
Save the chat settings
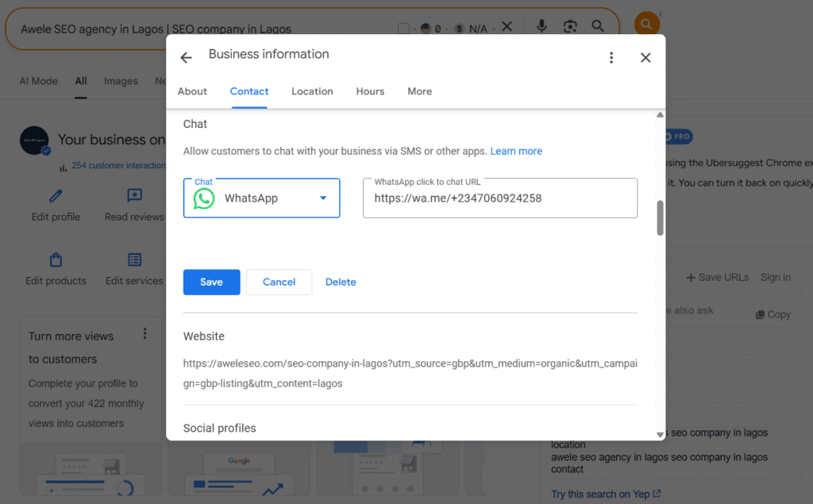211,282
